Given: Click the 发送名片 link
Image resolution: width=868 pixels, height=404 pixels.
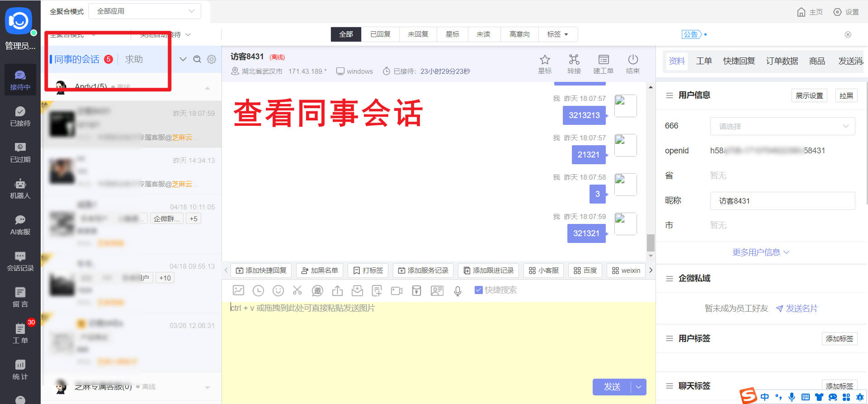Looking at the screenshot, I should point(797,309).
